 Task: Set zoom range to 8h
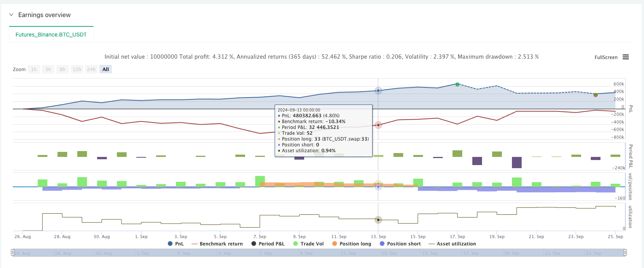(x=63, y=69)
